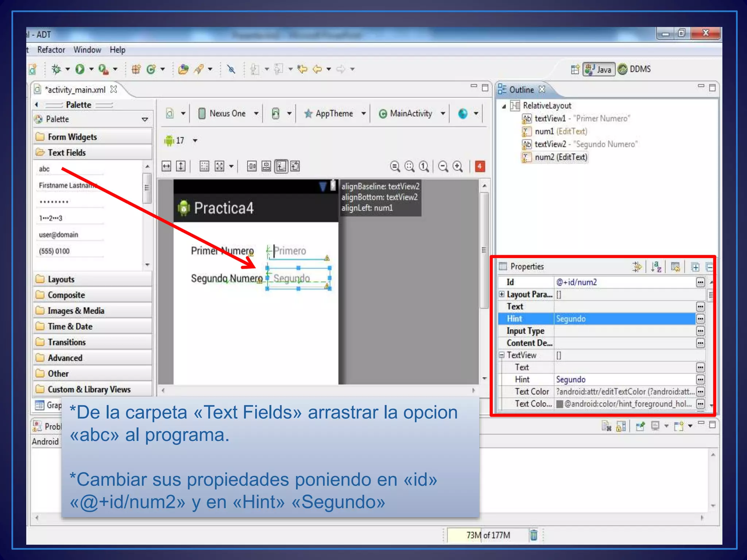This screenshot has width=747, height=560.
Task: Collapse the TextView property group
Action: 502,355
